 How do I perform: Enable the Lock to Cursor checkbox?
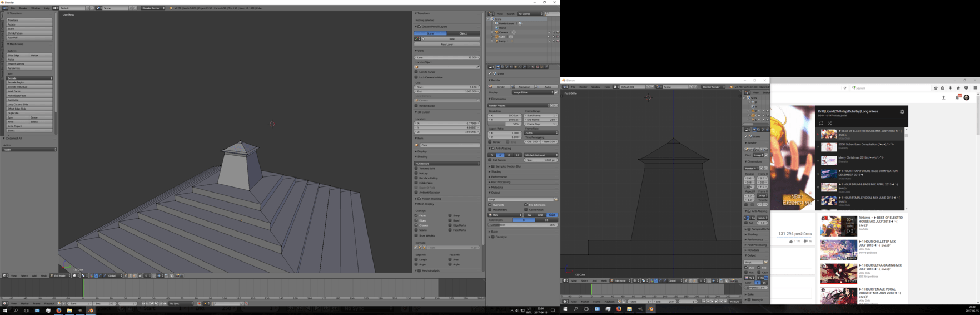pyautogui.click(x=416, y=72)
